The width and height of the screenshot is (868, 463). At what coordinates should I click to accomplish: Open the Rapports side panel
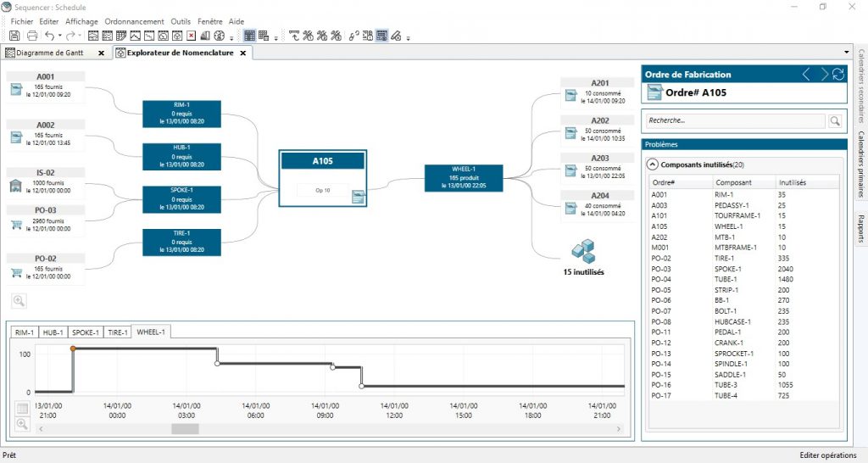(861, 228)
